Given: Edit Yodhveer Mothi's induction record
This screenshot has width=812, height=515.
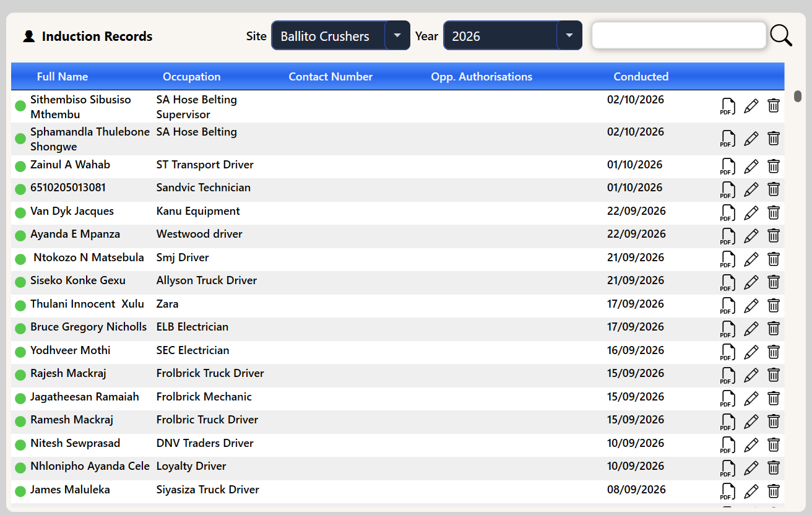Looking at the screenshot, I should [751, 352].
